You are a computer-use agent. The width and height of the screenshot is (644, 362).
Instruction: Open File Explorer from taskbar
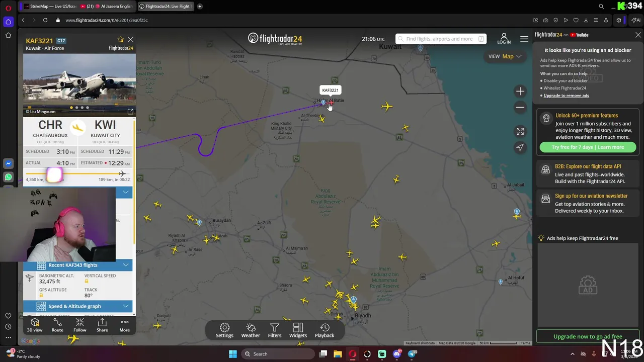[338, 354]
